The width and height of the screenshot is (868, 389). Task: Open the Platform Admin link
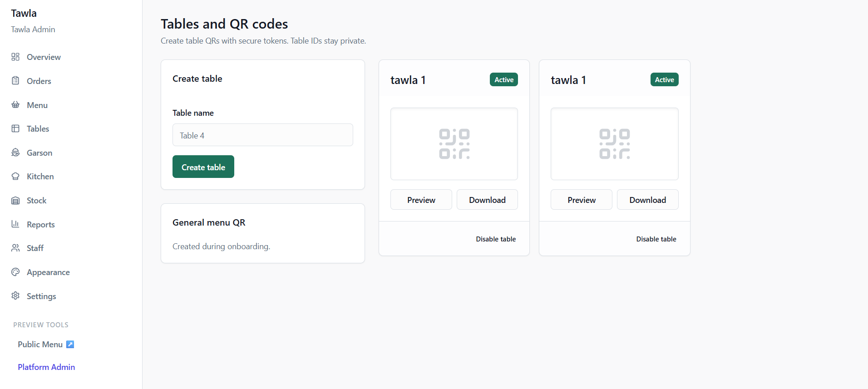tap(46, 367)
